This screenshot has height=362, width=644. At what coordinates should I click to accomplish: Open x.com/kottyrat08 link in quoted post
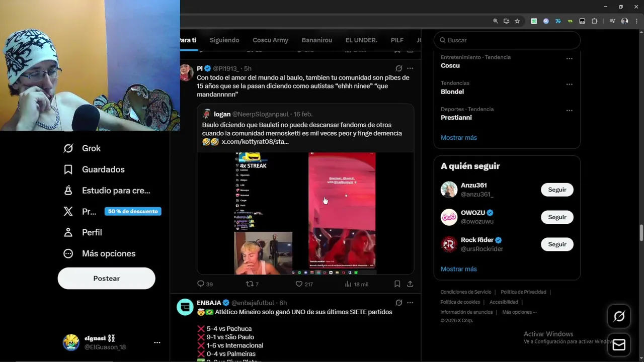click(x=255, y=142)
